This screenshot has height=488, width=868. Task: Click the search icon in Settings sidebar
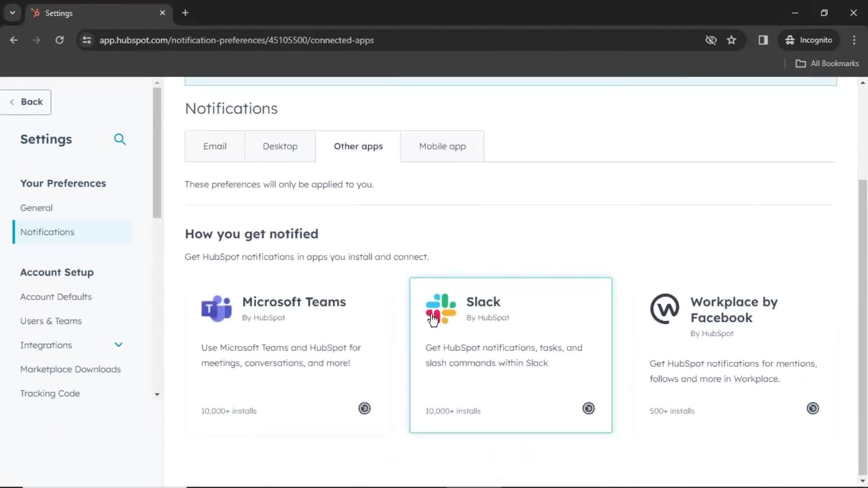point(120,139)
